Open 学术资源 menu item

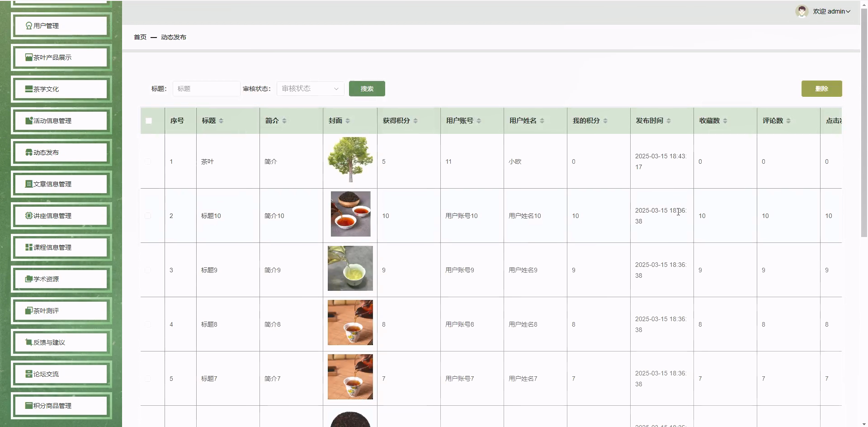pos(61,279)
